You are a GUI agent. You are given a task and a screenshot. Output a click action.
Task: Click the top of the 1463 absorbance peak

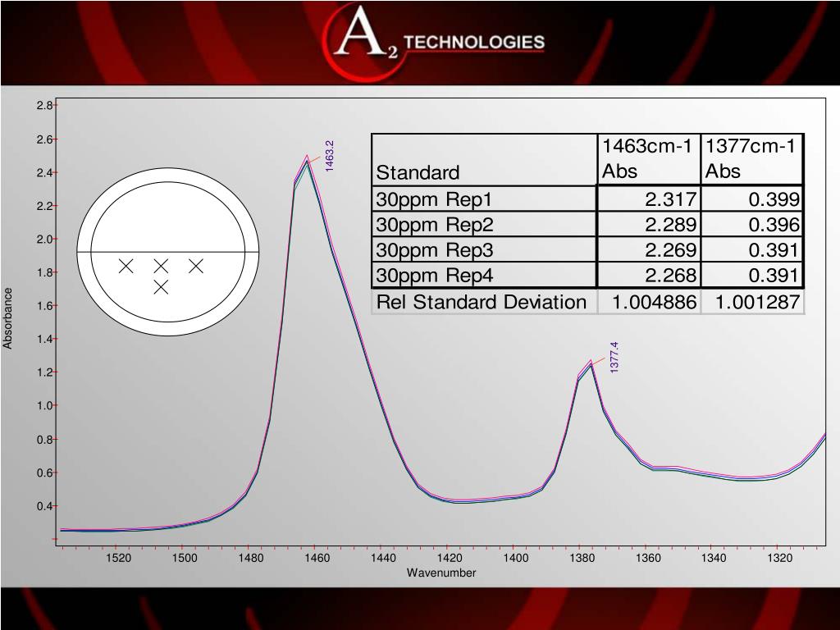[307, 158]
